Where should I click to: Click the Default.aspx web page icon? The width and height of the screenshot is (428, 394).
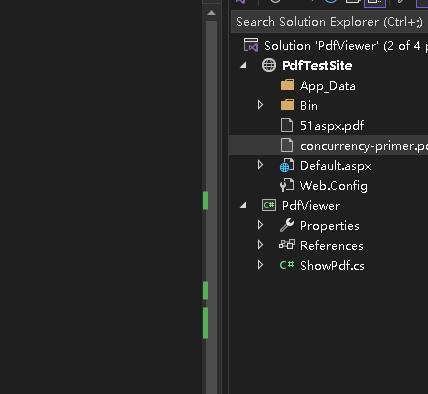coord(287,166)
